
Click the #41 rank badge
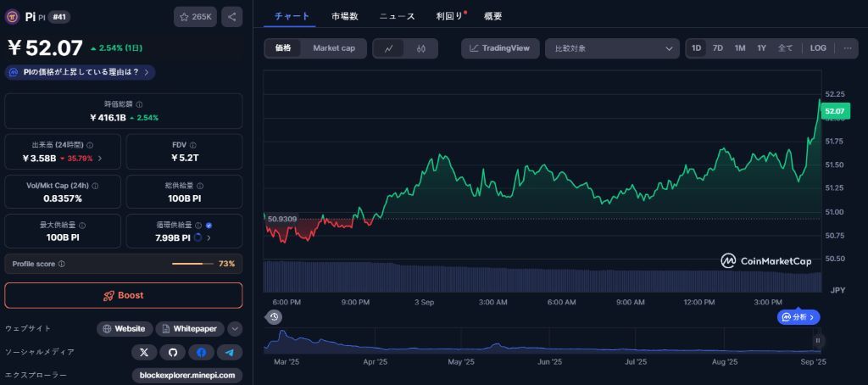[59, 17]
